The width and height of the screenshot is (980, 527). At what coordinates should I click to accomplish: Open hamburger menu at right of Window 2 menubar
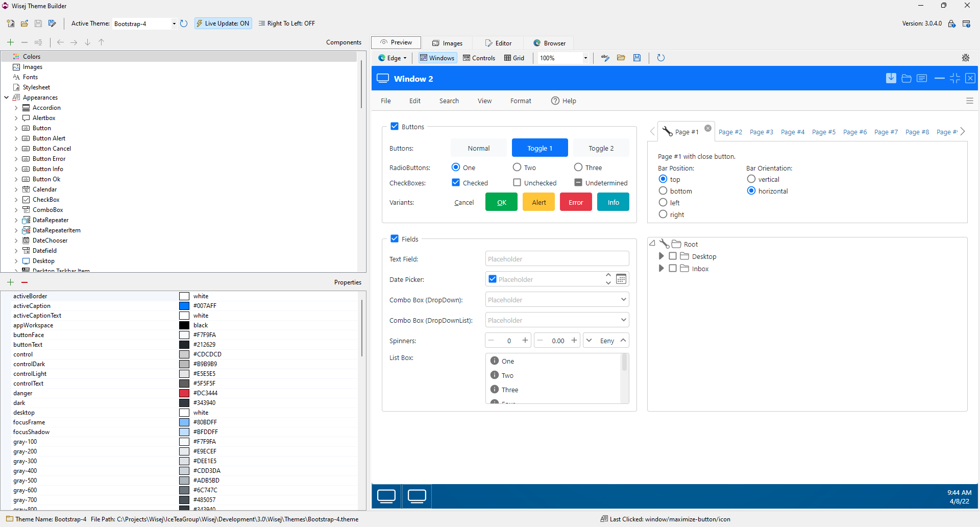(970, 101)
